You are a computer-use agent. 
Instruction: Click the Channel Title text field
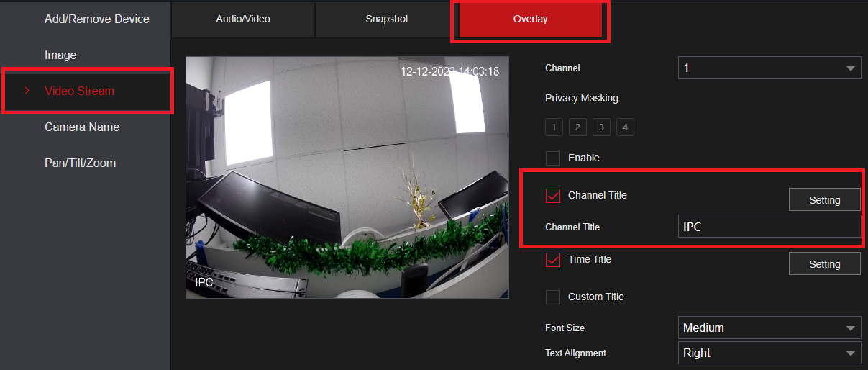pyautogui.click(x=769, y=226)
